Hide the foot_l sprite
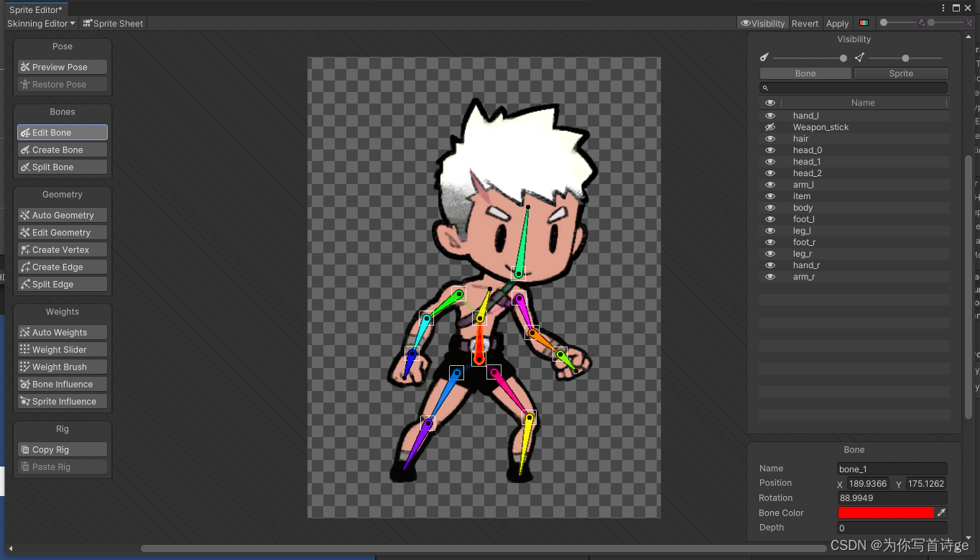 770,219
